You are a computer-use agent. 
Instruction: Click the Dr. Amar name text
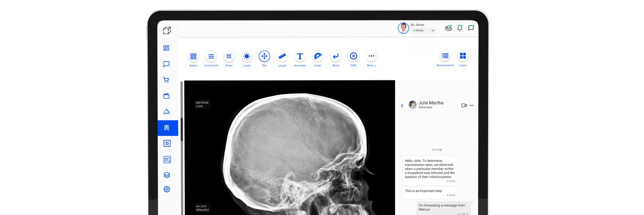[417, 25]
